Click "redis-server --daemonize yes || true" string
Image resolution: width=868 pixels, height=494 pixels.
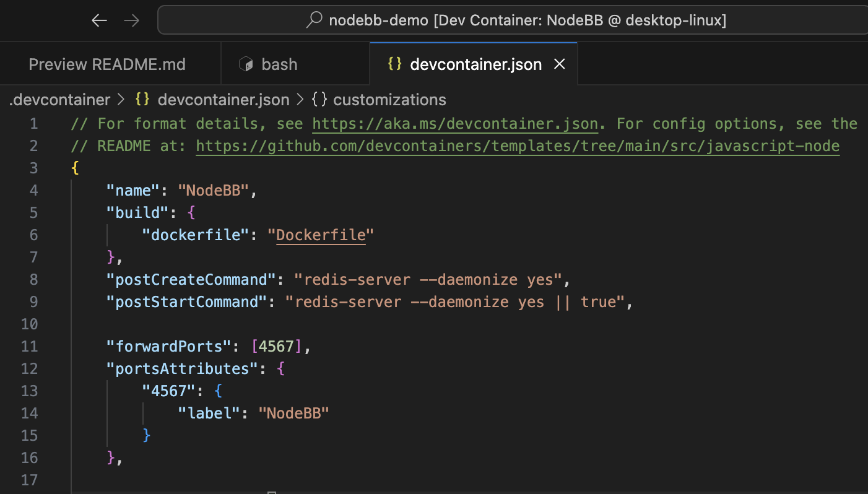[x=455, y=302]
